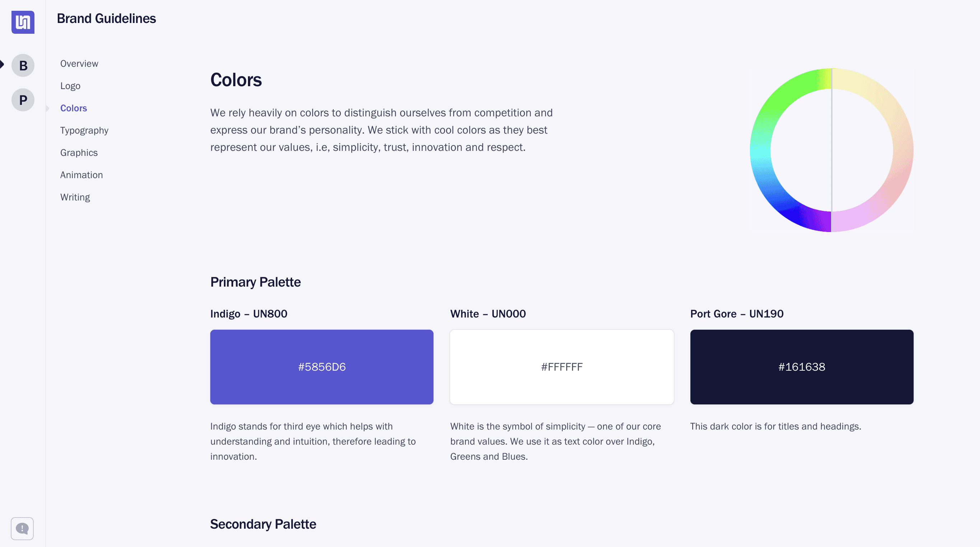Viewport: 980px width, 547px height.
Task: Click the Indigo #5856D6 color swatch
Action: point(322,367)
